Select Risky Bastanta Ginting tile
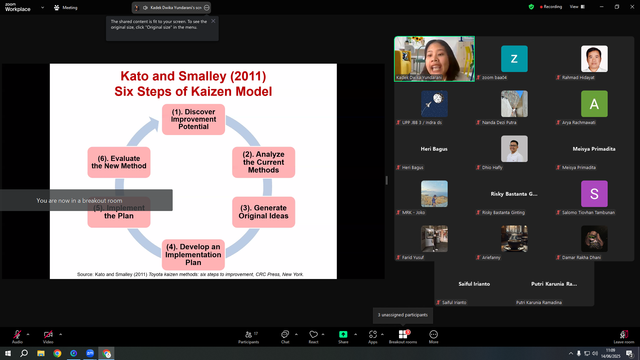This screenshot has width=640, height=360. click(514, 194)
